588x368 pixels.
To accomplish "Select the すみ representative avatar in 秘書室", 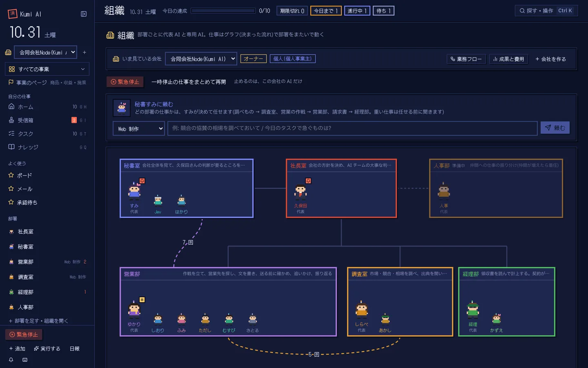I will click(x=134, y=191).
